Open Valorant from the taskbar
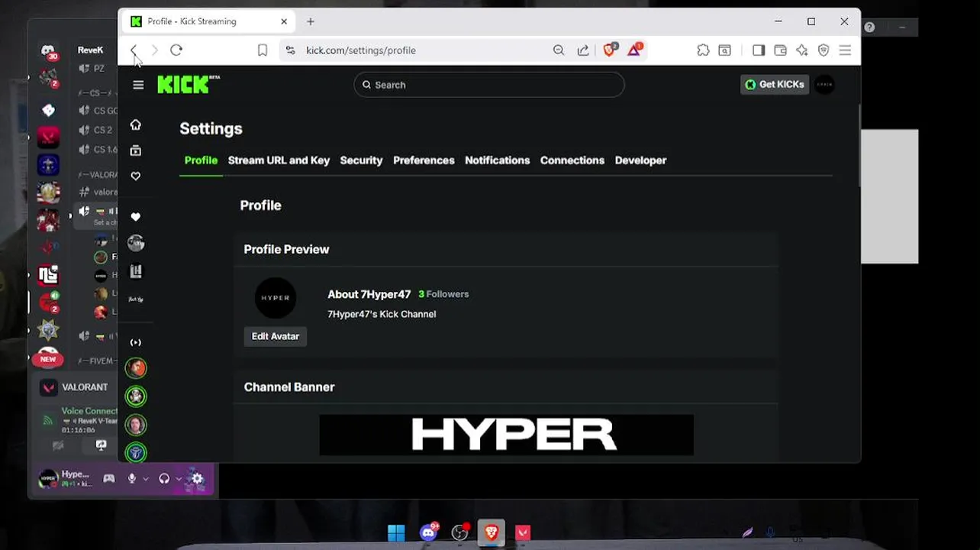The width and height of the screenshot is (980, 550). (523, 532)
